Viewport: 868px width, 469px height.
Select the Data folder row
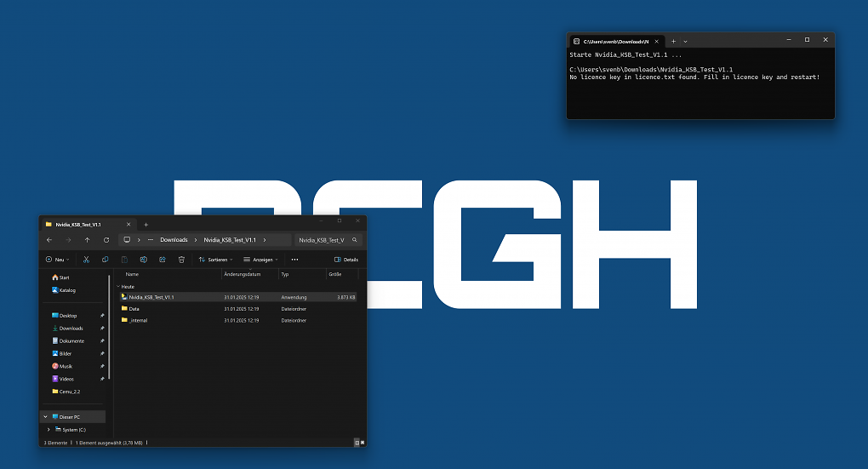tap(238, 309)
